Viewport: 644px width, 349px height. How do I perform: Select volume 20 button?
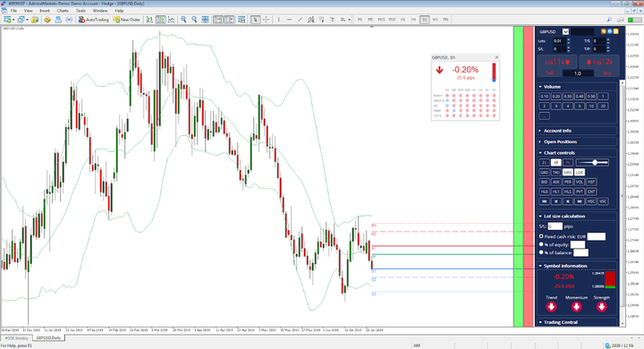click(603, 106)
